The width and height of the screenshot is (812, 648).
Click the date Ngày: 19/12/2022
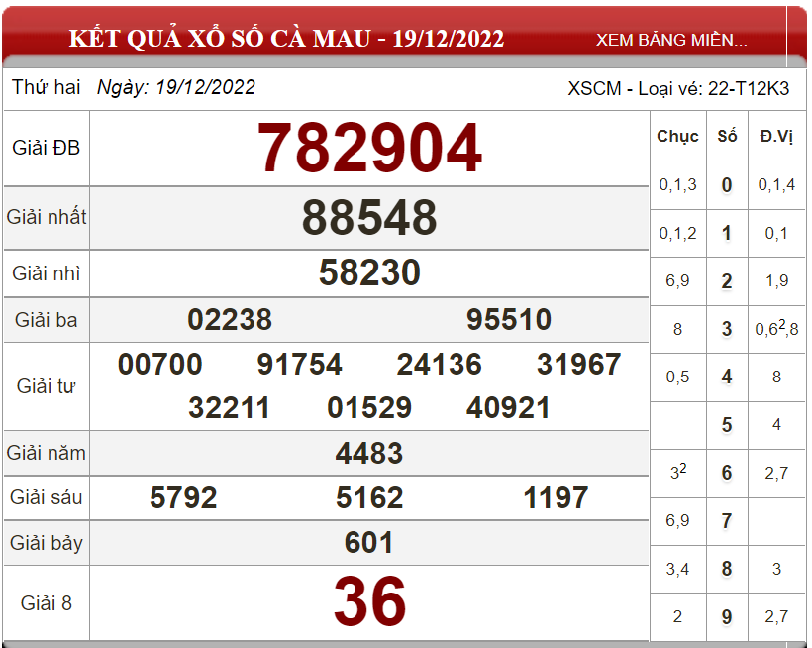tap(176, 87)
